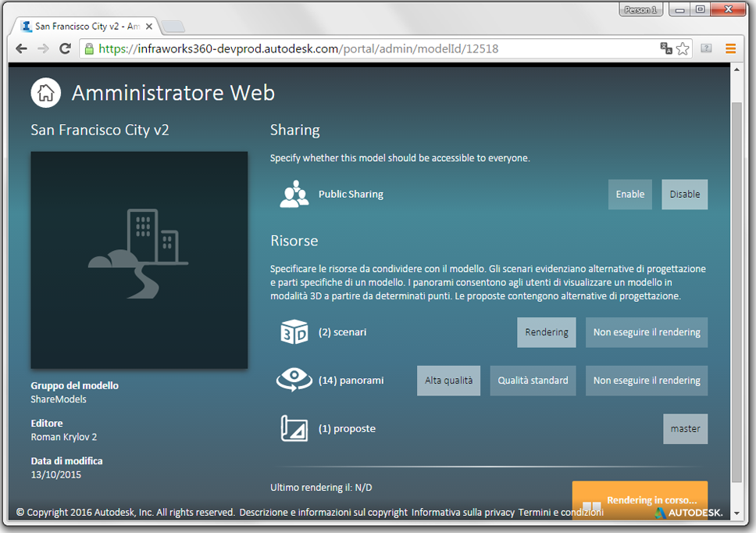Image resolution: width=756 pixels, height=533 pixels.
Task: Click the home icon beside Amministratore Web
Action: pos(46,93)
